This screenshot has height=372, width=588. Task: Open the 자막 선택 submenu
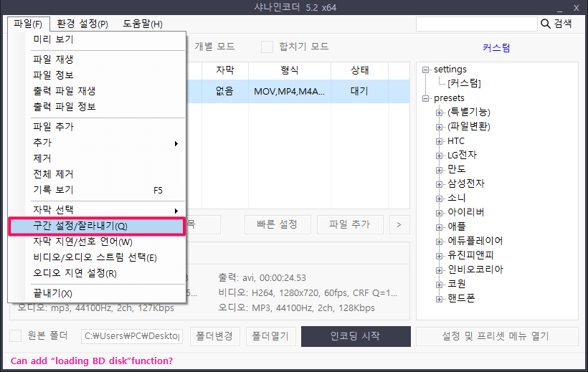pos(97,210)
